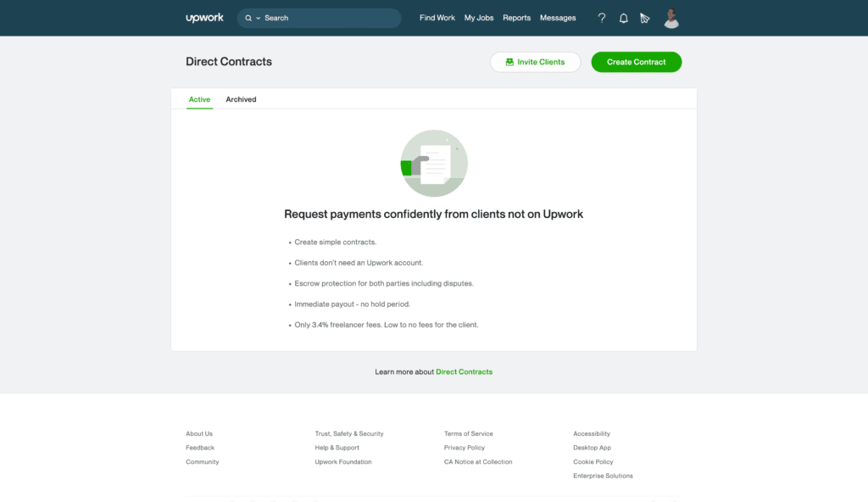Click the Upwork logo
Image resolution: width=868 pixels, height=502 pixels.
[x=204, y=18]
